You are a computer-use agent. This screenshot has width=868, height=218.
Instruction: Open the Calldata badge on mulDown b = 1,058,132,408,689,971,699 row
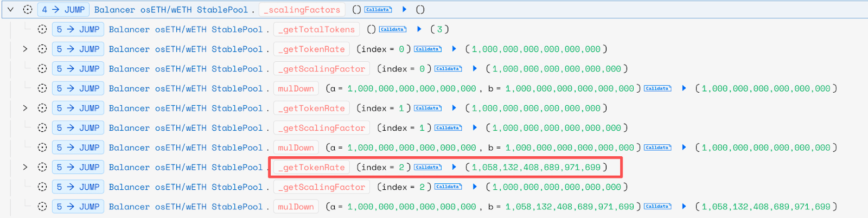pyautogui.click(x=658, y=207)
